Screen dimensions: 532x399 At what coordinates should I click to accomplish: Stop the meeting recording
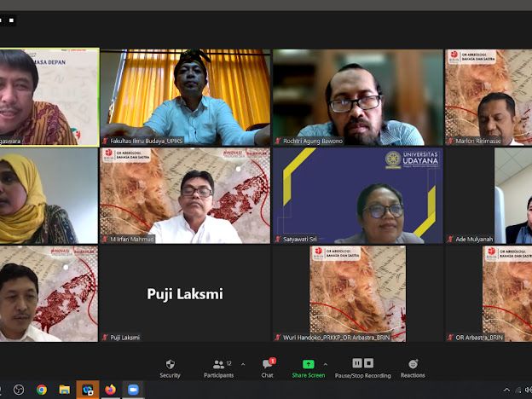(368, 364)
